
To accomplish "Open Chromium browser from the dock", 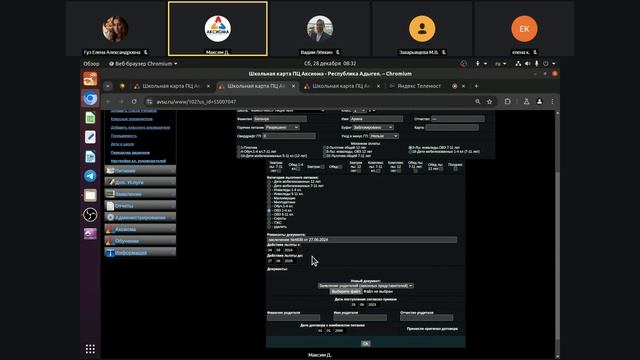I will tap(90, 99).
